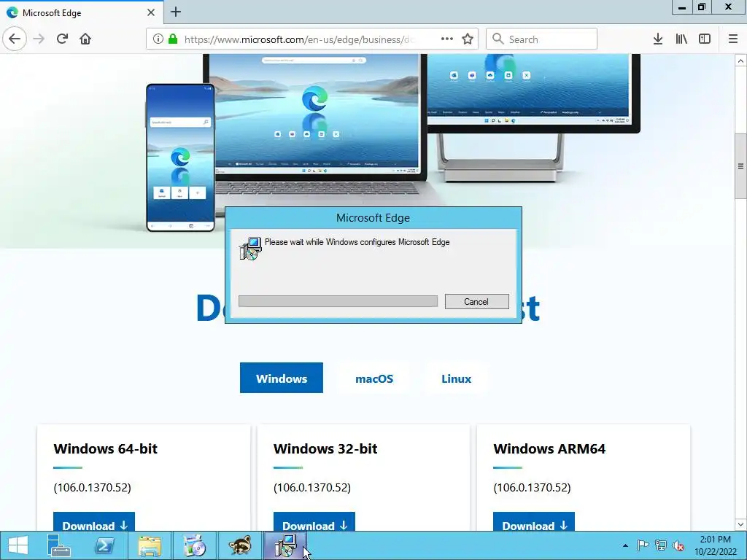Open the network tray icon
This screenshot has height=560, width=747.
661,545
